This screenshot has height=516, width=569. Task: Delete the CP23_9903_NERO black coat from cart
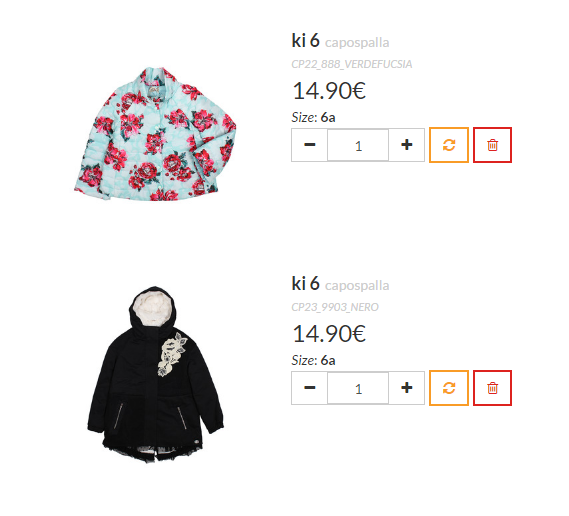(492, 388)
